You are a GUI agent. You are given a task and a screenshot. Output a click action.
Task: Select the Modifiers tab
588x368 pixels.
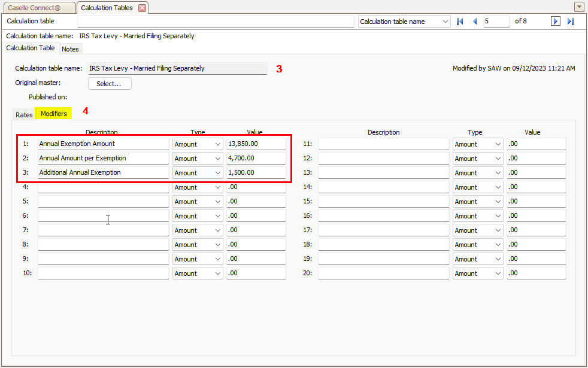click(53, 114)
